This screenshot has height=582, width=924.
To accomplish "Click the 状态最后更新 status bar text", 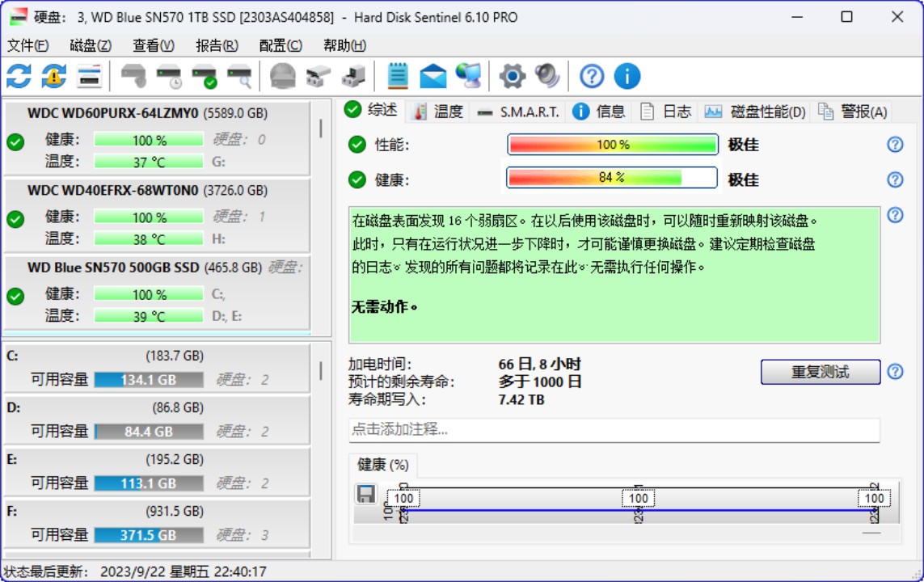I will pyautogui.click(x=136, y=571).
